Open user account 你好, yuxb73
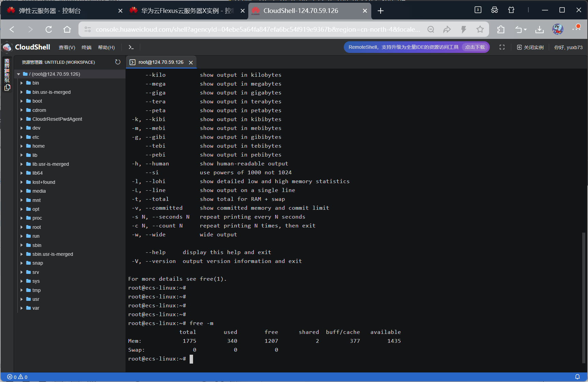This screenshot has width=588, height=382. pyautogui.click(x=568, y=47)
